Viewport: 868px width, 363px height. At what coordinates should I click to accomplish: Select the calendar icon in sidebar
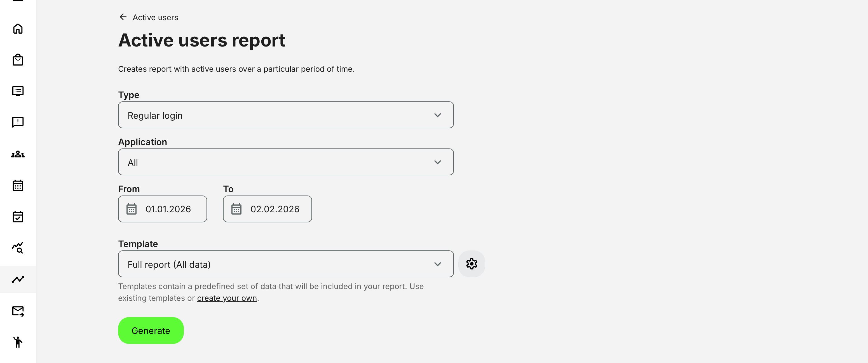18,185
